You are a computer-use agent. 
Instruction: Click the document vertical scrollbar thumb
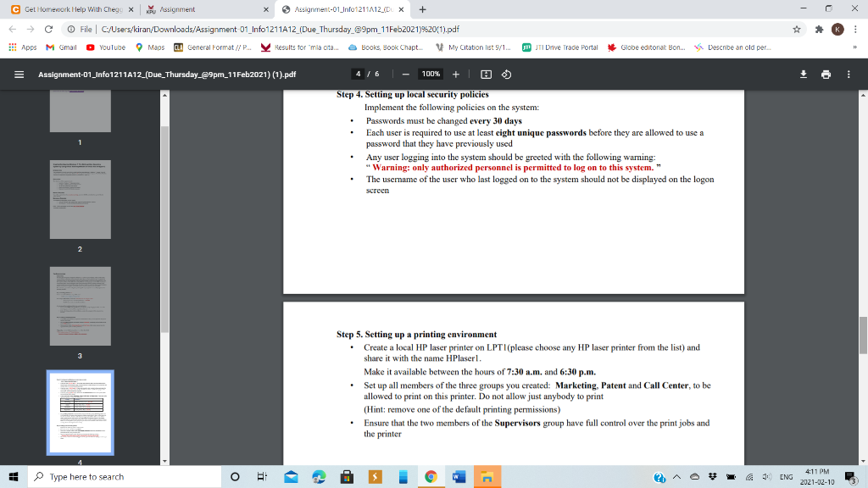pos(863,335)
